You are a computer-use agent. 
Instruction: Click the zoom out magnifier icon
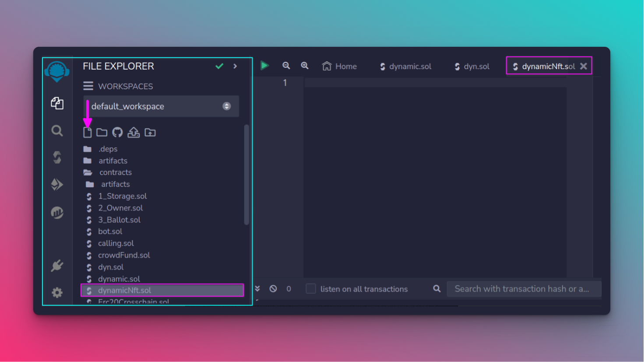[286, 66]
